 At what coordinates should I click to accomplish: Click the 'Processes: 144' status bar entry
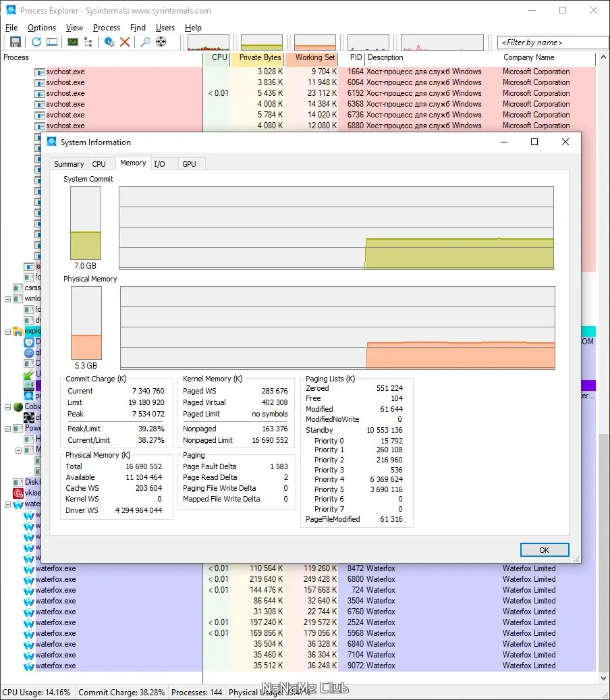196,693
